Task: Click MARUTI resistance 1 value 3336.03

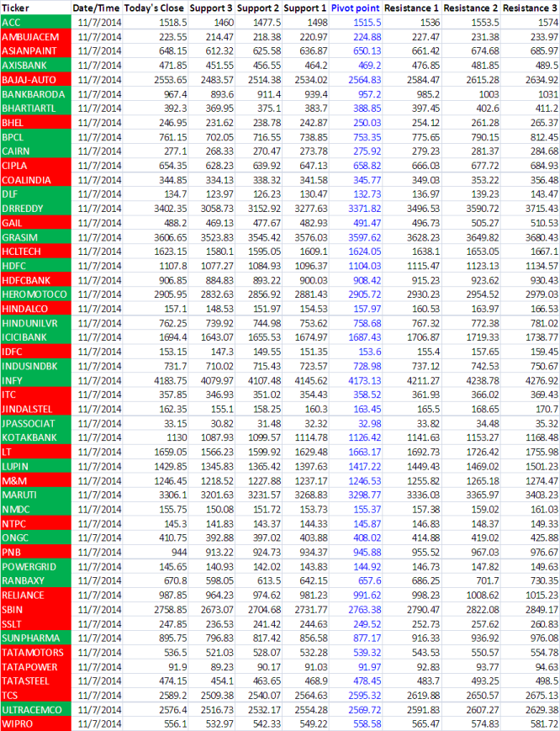Action: click(423, 495)
